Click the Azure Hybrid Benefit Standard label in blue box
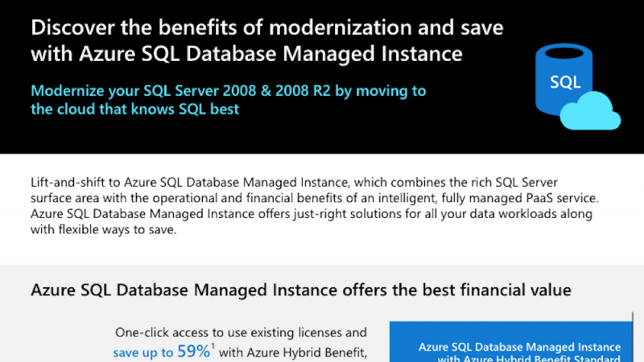644x362 pixels. pos(529,359)
